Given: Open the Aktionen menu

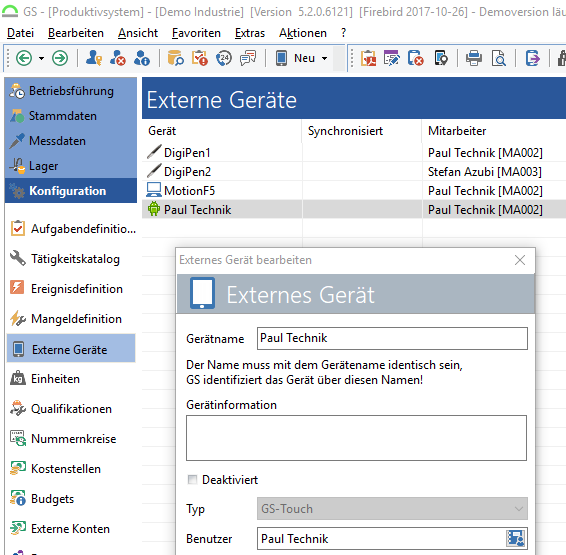Looking at the screenshot, I should coord(302,33).
